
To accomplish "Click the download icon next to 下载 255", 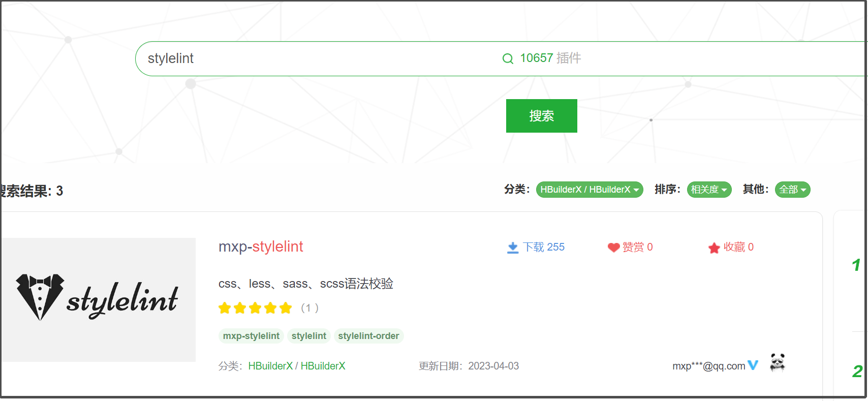I will click(513, 248).
